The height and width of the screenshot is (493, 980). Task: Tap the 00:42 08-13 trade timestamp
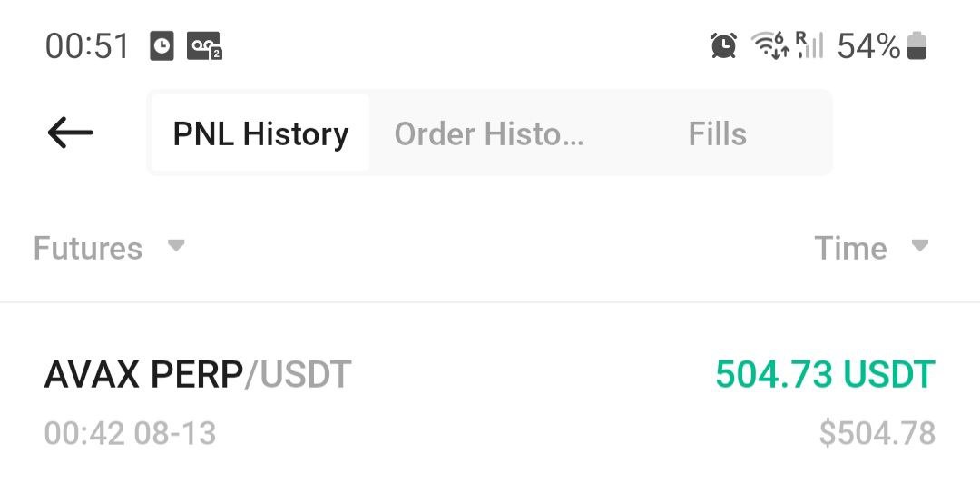(x=130, y=433)
